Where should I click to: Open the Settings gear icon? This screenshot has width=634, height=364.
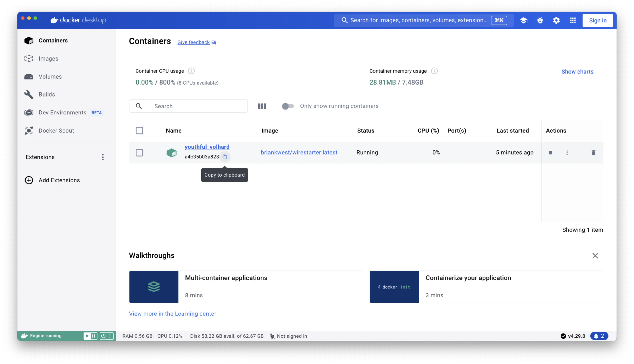click(x=556, y=20)
